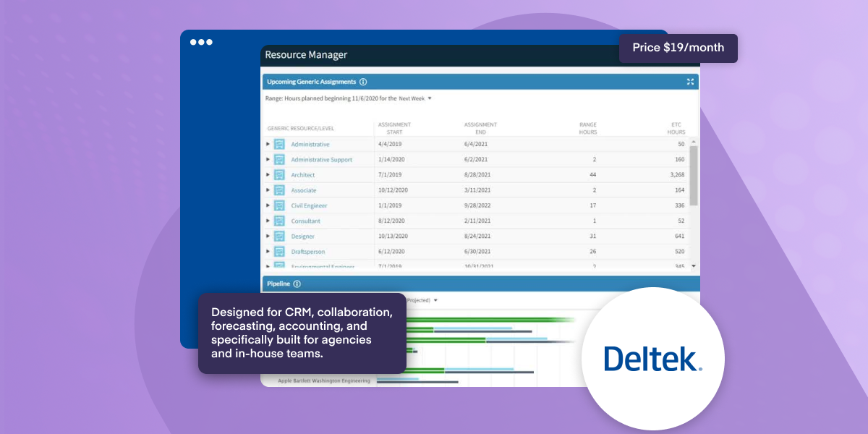Click the Consultant resource icon
868x434 pixels.
279,221
